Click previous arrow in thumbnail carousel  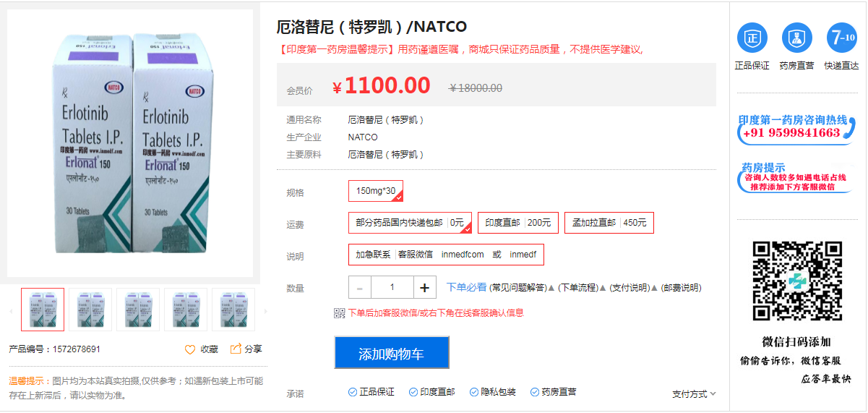tap(11, 311)
